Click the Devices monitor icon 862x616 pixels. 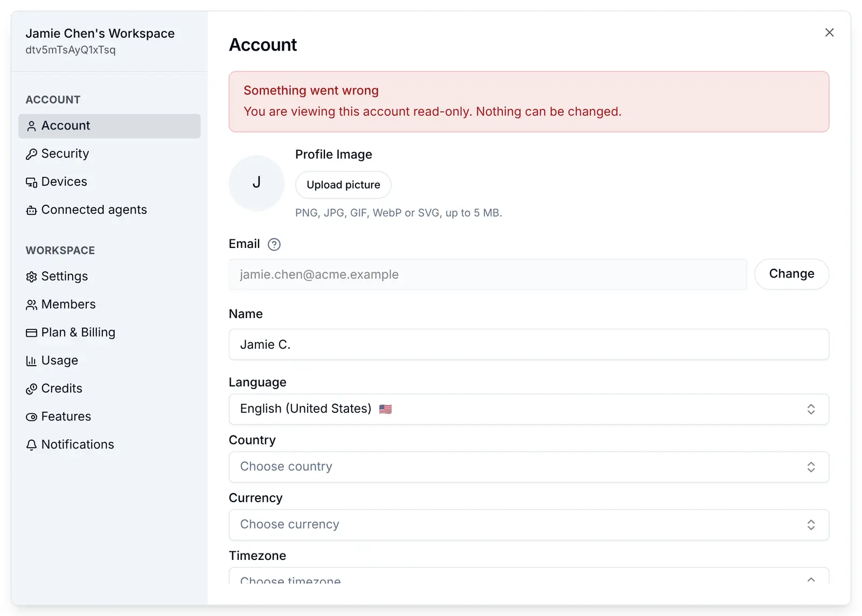pyautogui.click(x=31, y=182)
